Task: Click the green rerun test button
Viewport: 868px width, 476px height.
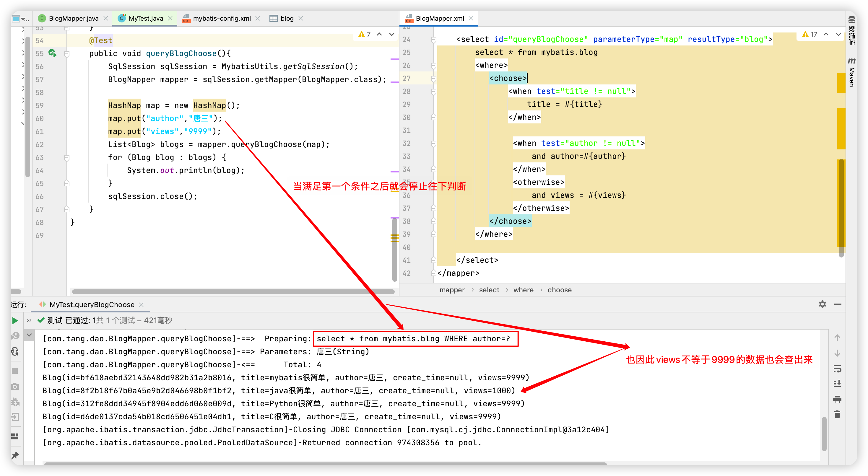Action: point(15,320)
